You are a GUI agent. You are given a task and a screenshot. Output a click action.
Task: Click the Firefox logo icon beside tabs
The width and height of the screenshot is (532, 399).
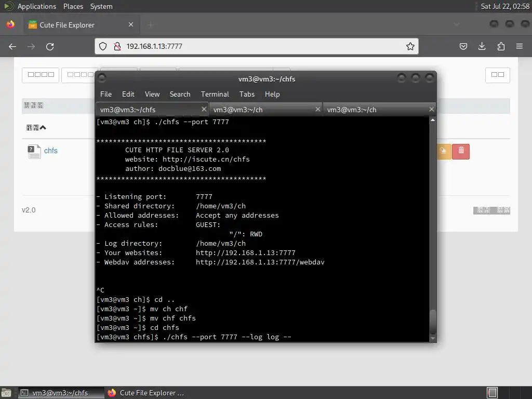point(10,24)
